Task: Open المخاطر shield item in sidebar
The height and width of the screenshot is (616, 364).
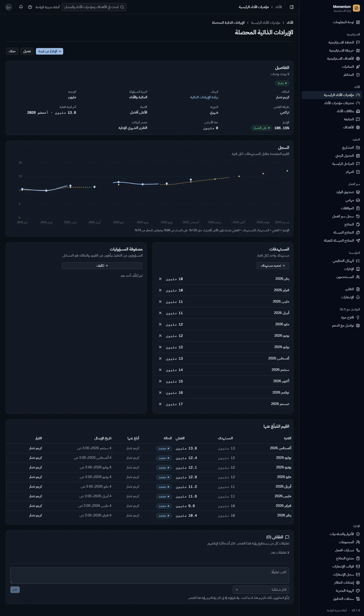Action: pyautogui.click(x=332, y=75)
